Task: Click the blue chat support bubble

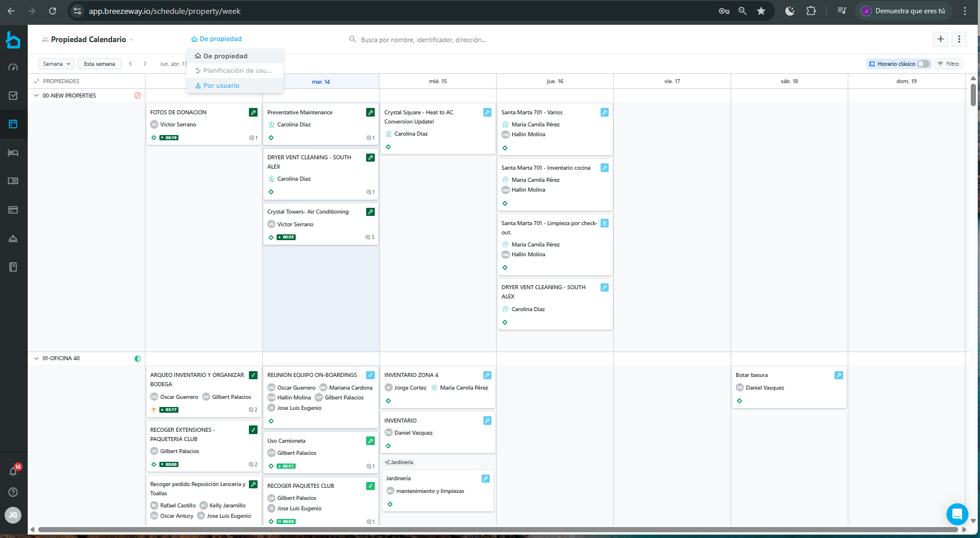Action: pos(956,514)
